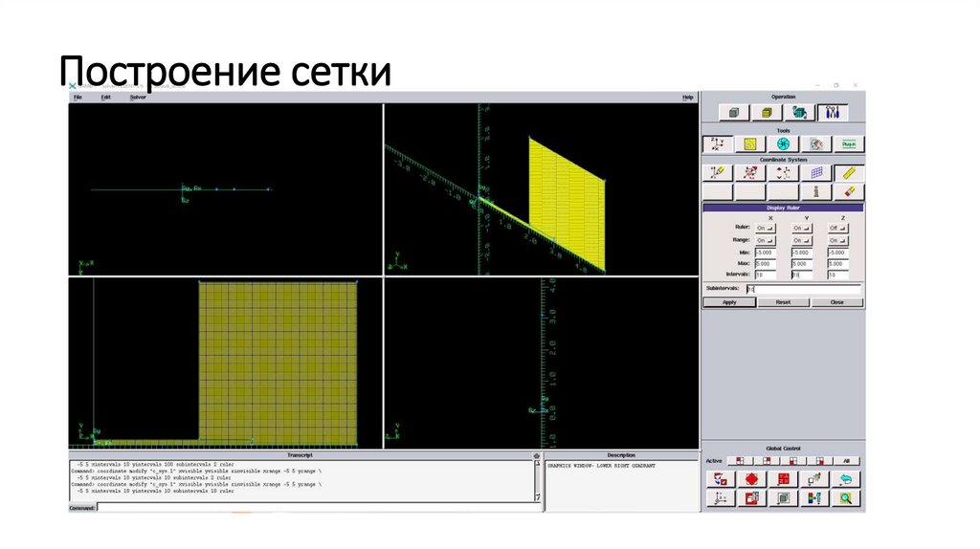The image size is (980, 549).
Task: Open the Plug-in tool button
Action: pos(849,144)
